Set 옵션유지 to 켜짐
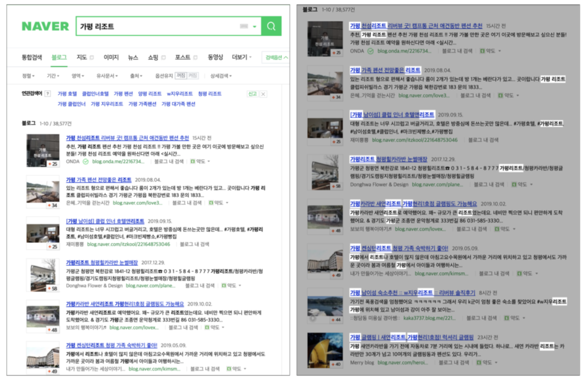This screenshot has width=588, height=383. [x=192, y=76]
